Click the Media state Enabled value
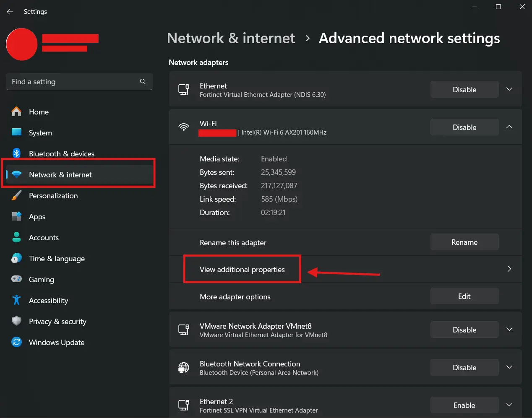Viewport: 532px width, 418px height. click(274, 159)
